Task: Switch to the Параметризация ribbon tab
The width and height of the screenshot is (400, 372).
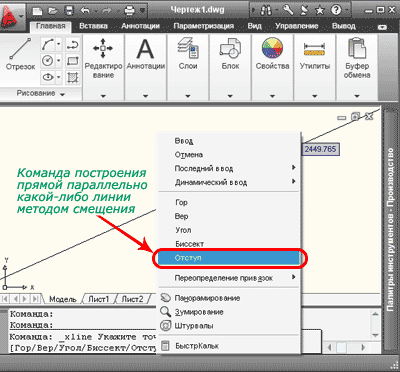Action: pos(203,26)
